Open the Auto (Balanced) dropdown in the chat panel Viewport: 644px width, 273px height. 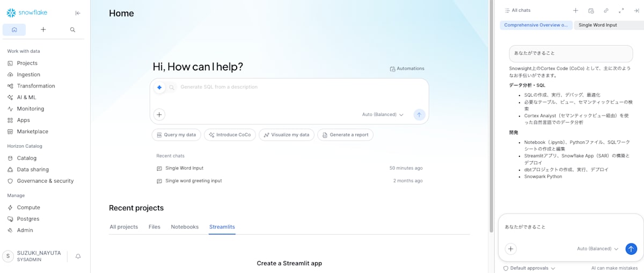tap(597, 249)
